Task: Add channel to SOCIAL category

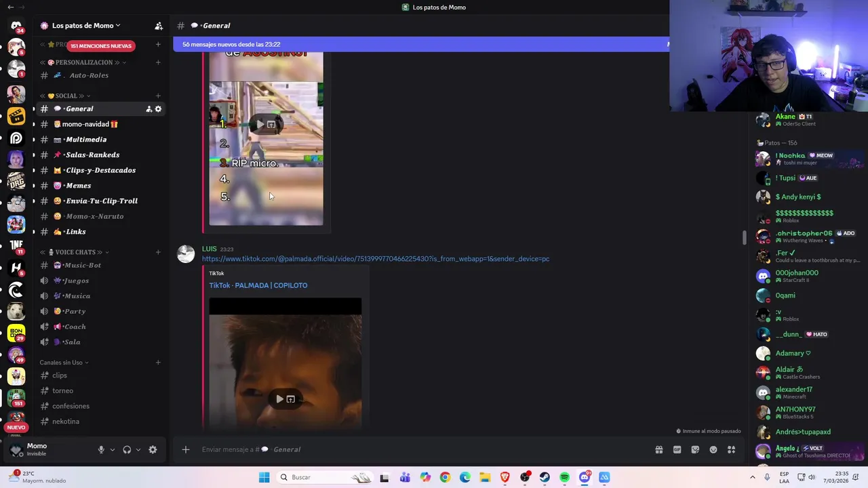Action: [x=158, y=96]
